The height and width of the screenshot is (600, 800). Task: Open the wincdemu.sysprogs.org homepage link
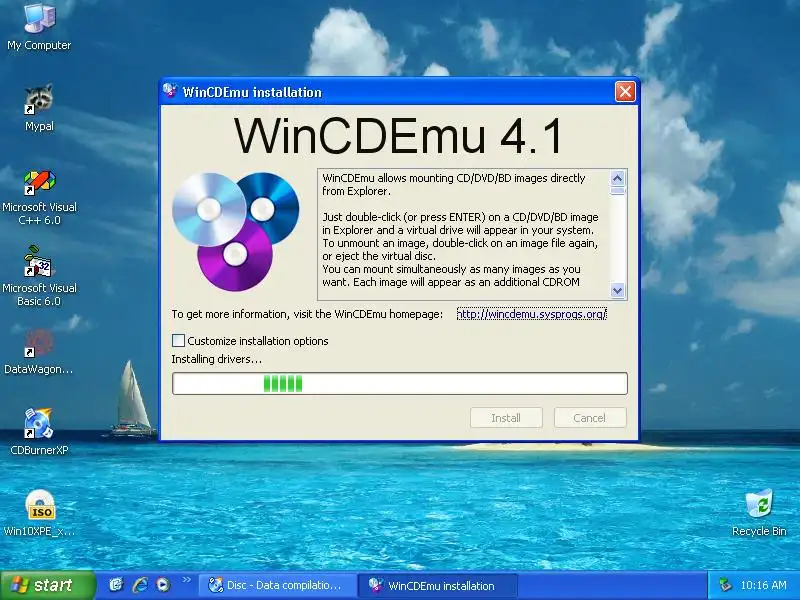[x=531, y=314]
